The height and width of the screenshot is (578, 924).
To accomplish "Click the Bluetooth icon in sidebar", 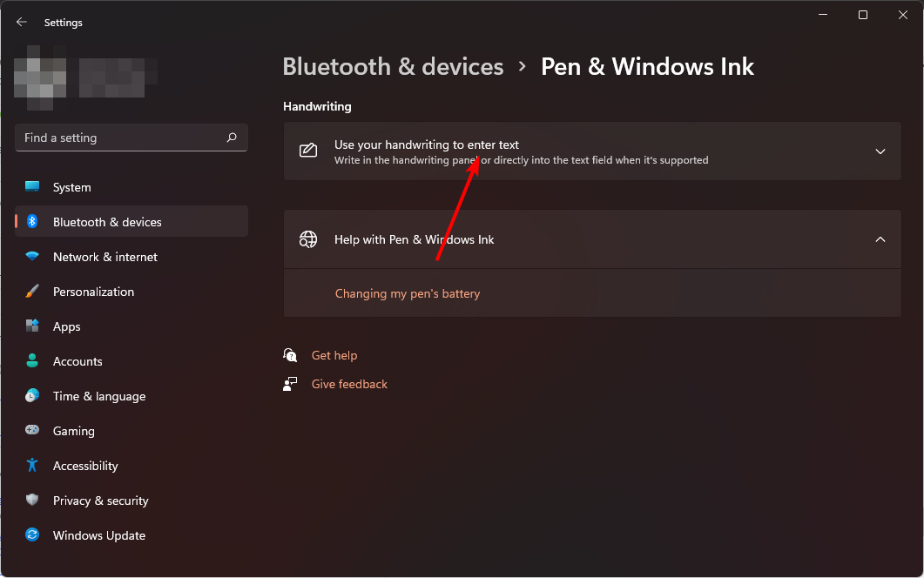I will 32,222.
